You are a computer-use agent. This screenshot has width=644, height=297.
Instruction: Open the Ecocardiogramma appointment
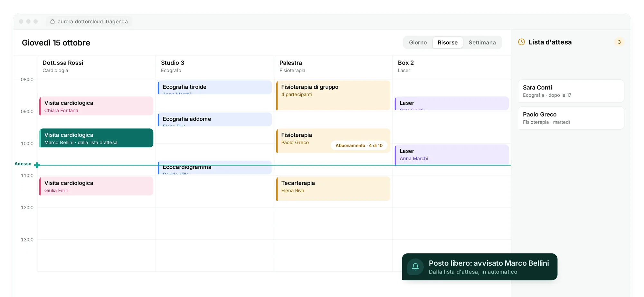click(215, 168)
